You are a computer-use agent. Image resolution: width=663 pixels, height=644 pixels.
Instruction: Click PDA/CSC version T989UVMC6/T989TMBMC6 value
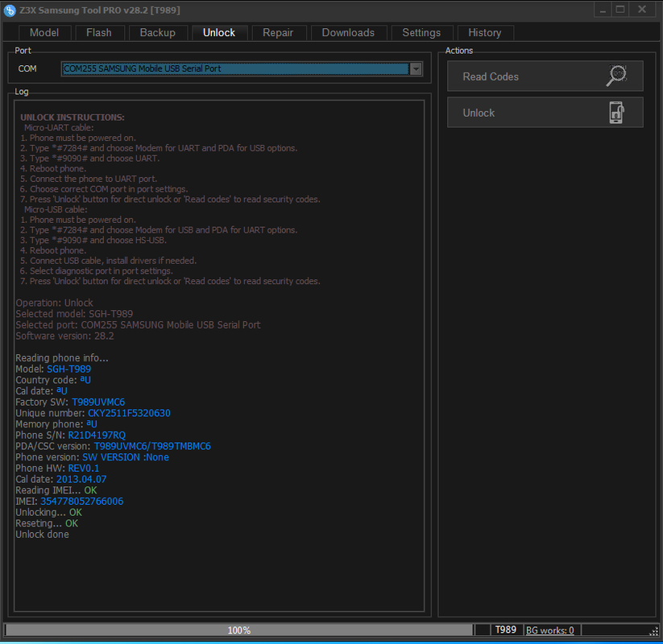(152, 446)
